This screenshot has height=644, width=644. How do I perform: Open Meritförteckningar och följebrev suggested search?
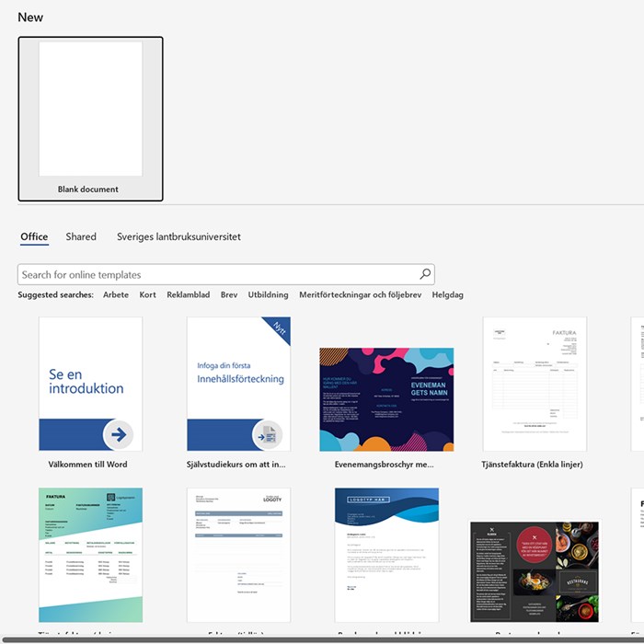tap(360, 295)
